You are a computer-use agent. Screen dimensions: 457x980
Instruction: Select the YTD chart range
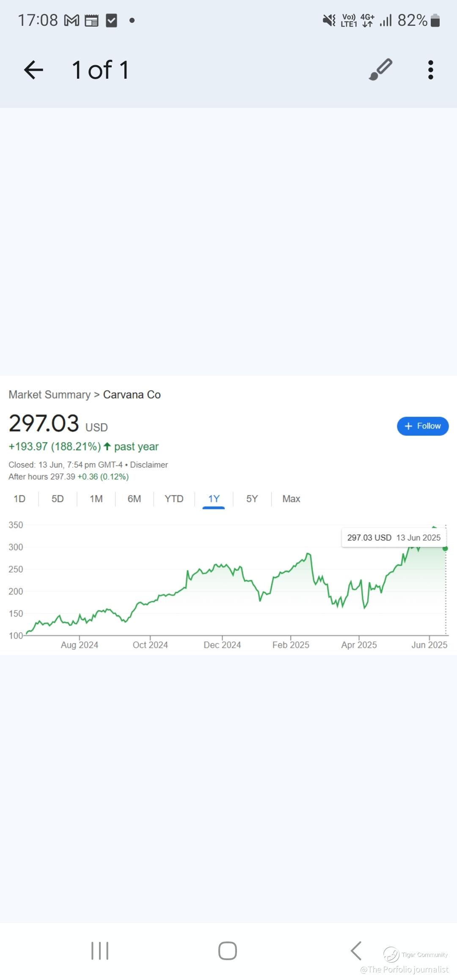pyautogui.click(x=174, y=499)
